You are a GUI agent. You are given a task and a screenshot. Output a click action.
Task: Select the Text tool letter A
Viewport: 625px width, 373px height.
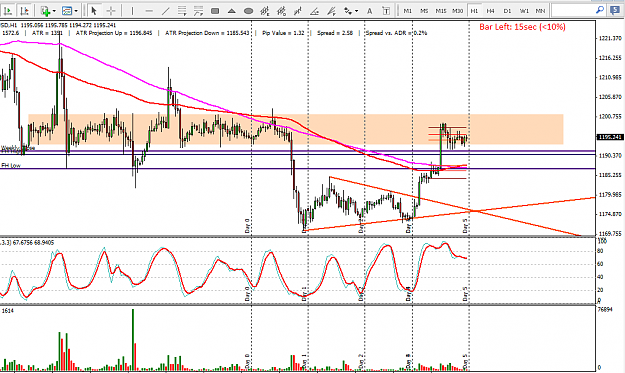tap(369, 11)
